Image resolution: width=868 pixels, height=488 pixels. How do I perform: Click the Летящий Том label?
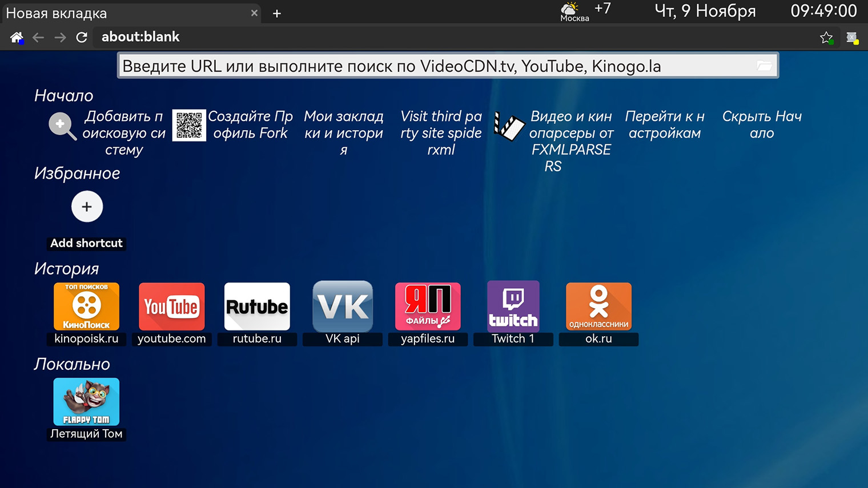pos(86,434)
